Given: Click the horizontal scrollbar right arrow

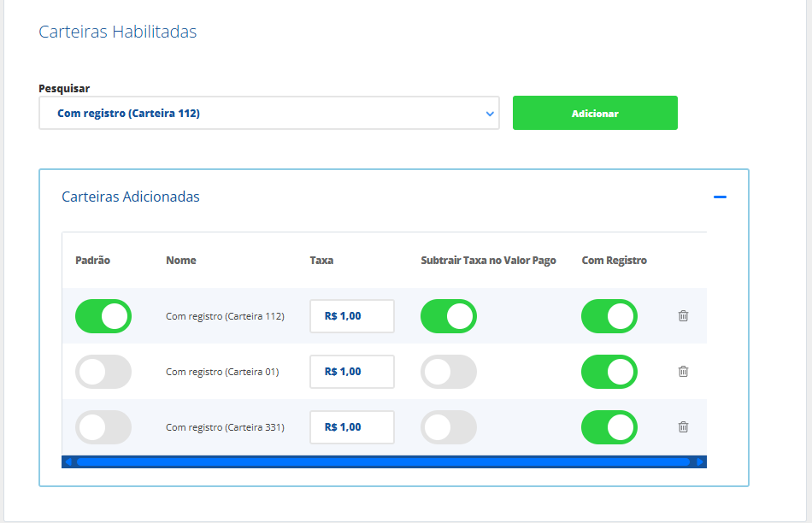Looking at the screenshot, I should click(x=700, y=462).
